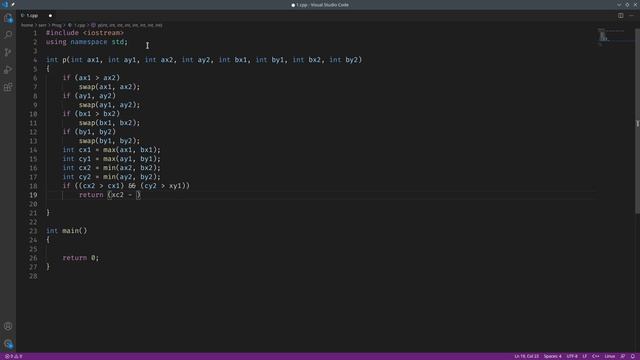
Task: Click the split editor icon
Action: (x=620, y=16)
